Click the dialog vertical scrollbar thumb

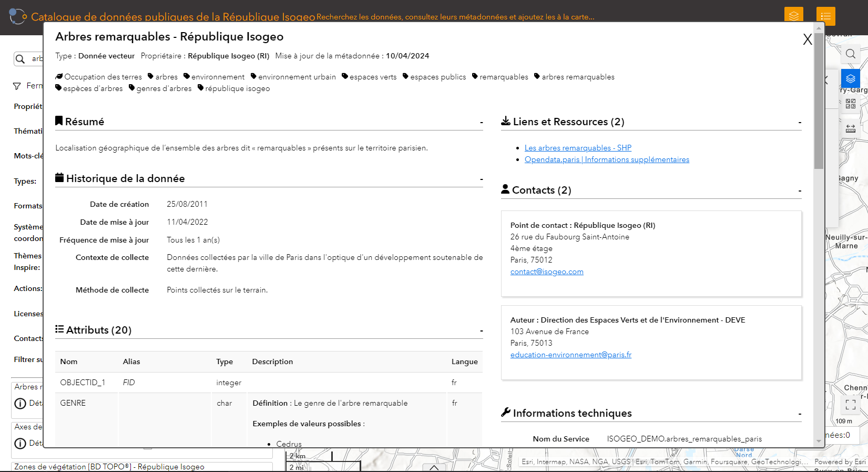(x=819, y=101)
